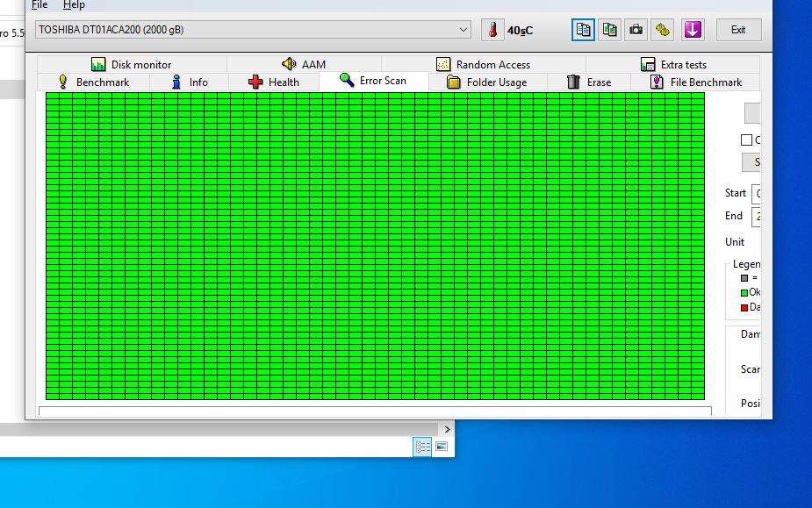Click the green Ok legend swatch
The height and width of the screenshot is (508, 812).
pyautogui.click(x=744, y=292)
